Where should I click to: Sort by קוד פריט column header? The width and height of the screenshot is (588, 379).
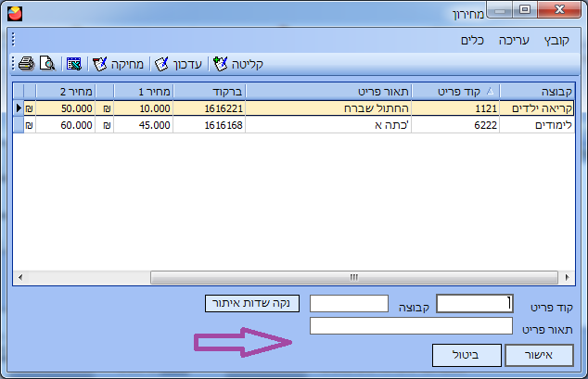(455, 92)
